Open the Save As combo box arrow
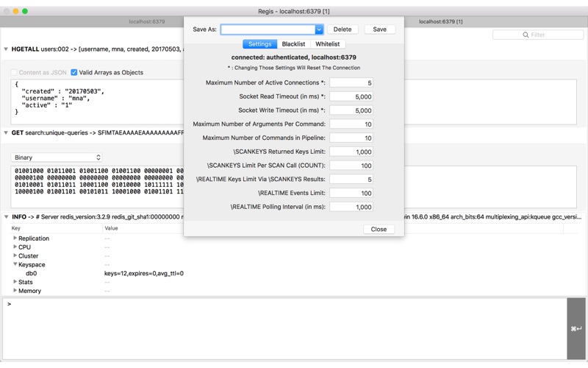Image resolution: width=588 pixels, height=368 pixels. click(319, 29)
